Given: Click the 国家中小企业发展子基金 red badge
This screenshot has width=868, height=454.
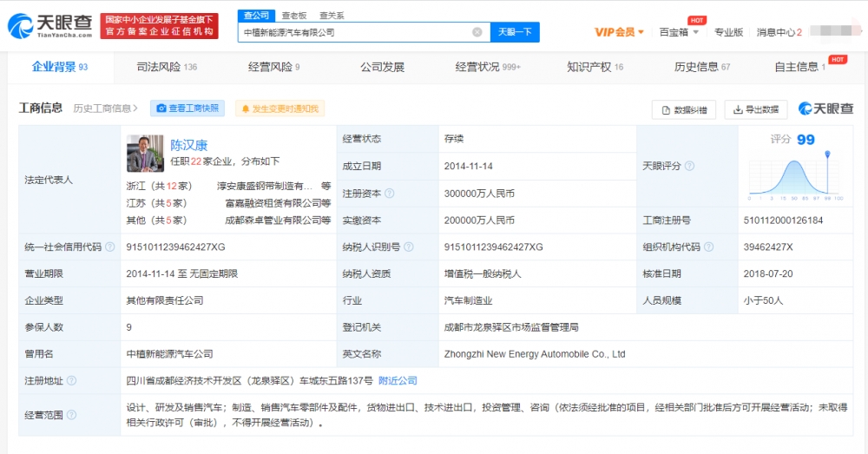Looking at the screenshot, I should pos(160,26).
